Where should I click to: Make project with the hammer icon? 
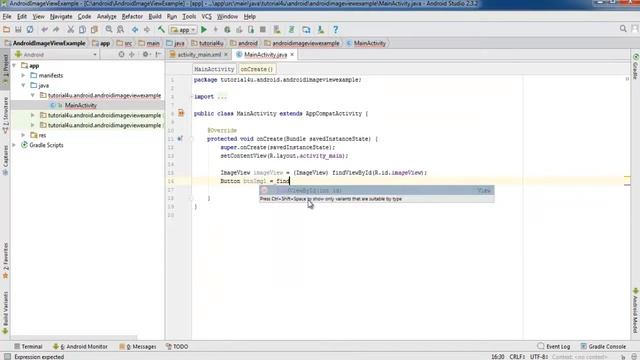coord(161,29)
